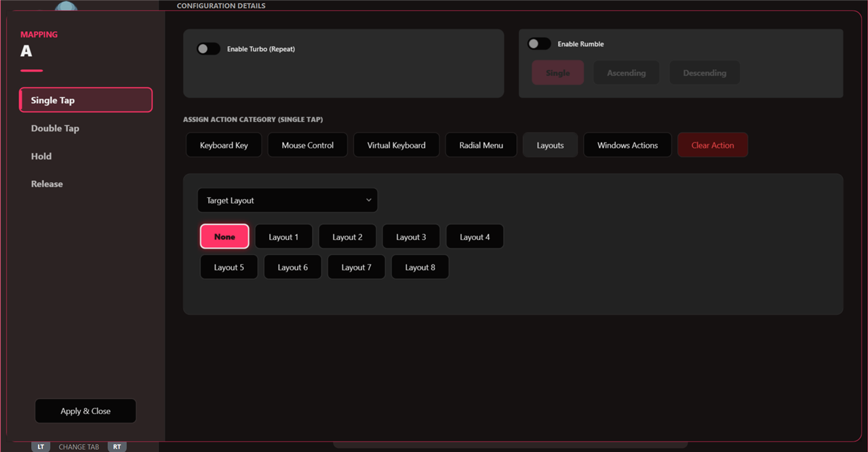868x452 pixels.
Task: Open the Target Layout dropdown
Action: click(x=288, y=201)
